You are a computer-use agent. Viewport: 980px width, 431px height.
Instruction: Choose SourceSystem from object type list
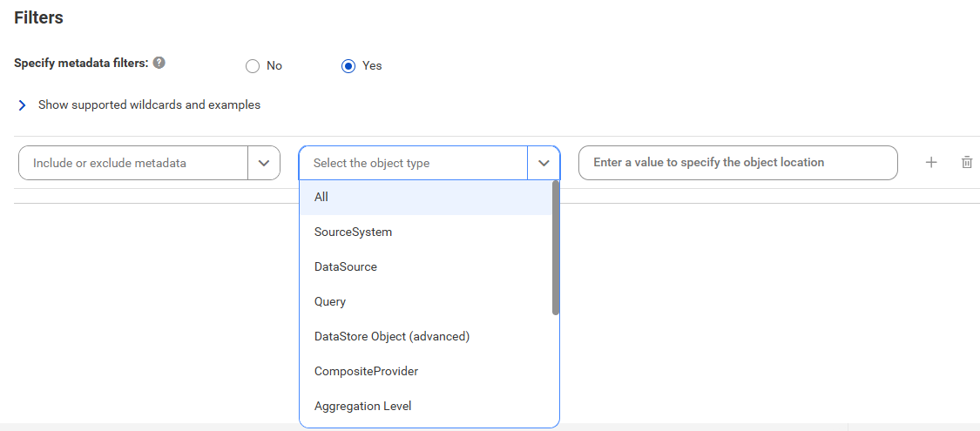coord(426,232)
